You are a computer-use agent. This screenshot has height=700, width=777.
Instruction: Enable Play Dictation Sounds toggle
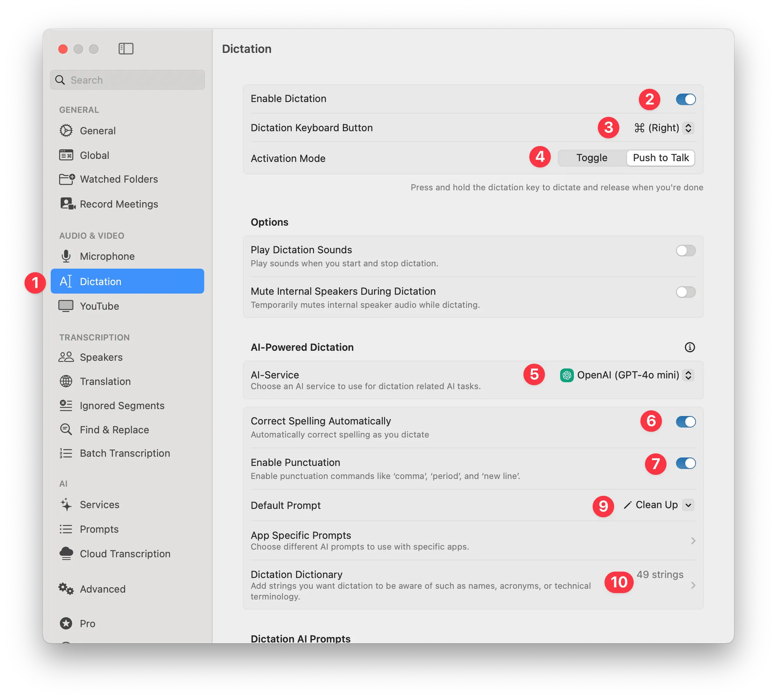tap(686, 251)
